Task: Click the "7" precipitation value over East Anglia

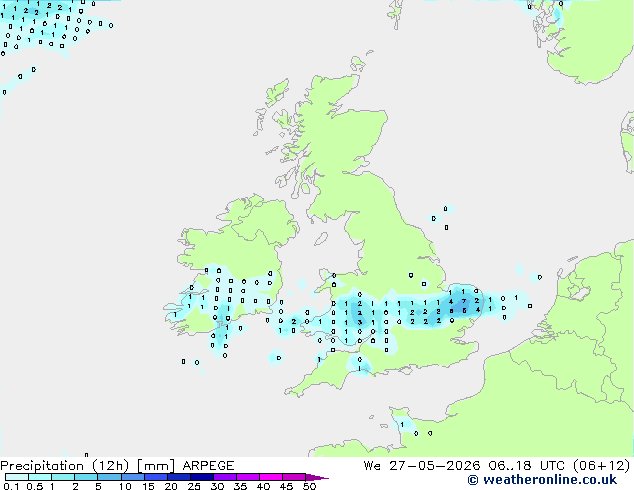Action: (x=464, y=301)
